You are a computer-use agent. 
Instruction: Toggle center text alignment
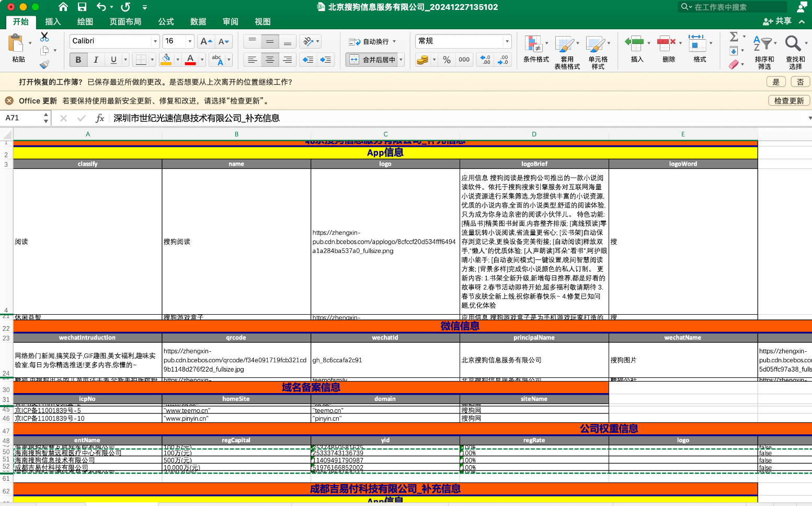pyautogui.click(x=270, y=60)
